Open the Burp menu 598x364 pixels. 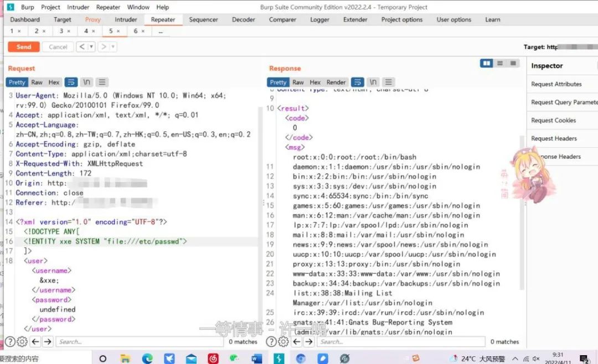(x=28, y=7)
